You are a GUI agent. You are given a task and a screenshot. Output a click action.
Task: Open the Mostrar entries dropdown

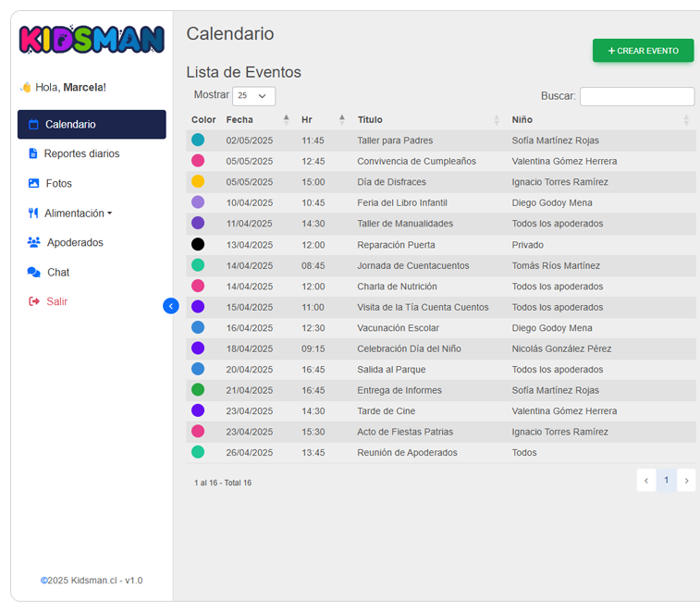point(253,95)
